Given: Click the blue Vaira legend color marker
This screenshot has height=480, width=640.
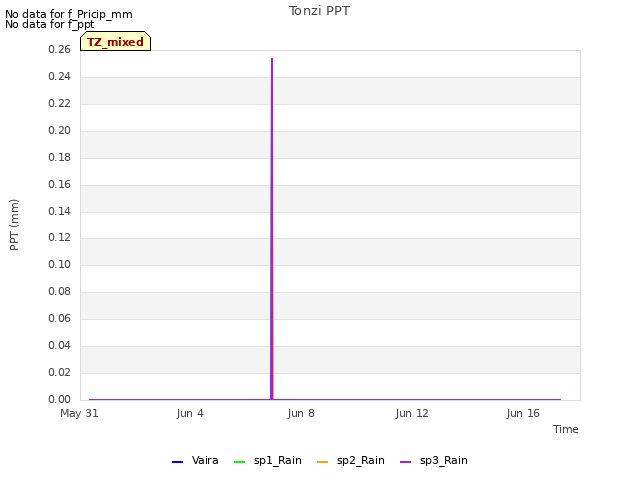Looking at the screenshot, I should (x=178, y=462).
